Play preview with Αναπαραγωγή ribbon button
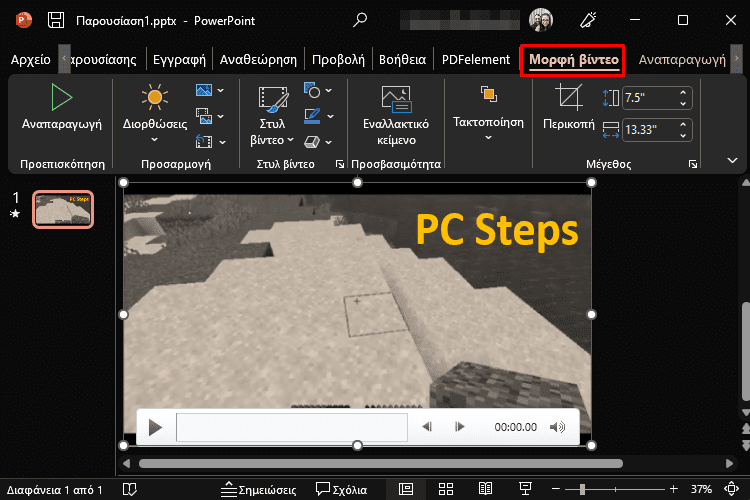This screenshot has height=500, width=750. pyautogui.click(x=62, y=107)
